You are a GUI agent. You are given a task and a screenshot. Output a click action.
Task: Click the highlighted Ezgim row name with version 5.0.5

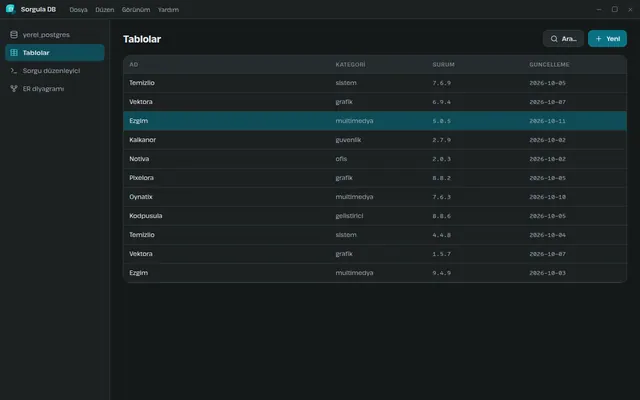coord(139,121)
